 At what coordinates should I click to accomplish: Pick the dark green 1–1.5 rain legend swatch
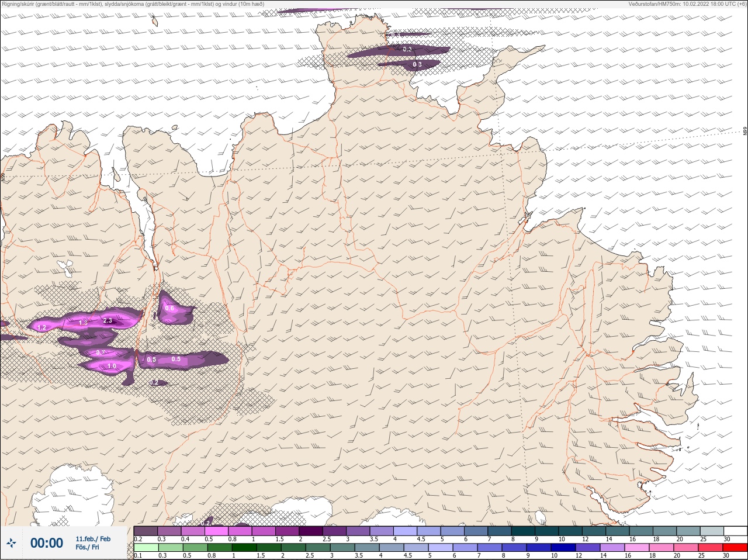tap(244, 548)
